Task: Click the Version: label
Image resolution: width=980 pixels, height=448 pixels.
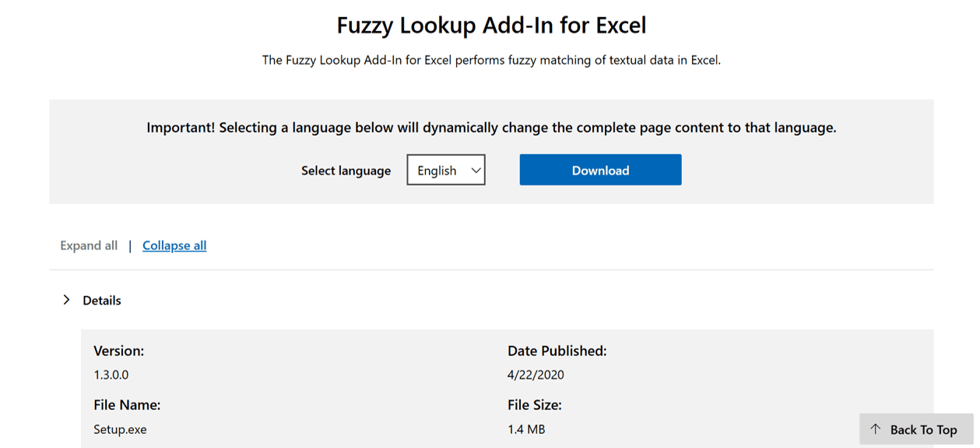Action: click(x=118, y=351)
